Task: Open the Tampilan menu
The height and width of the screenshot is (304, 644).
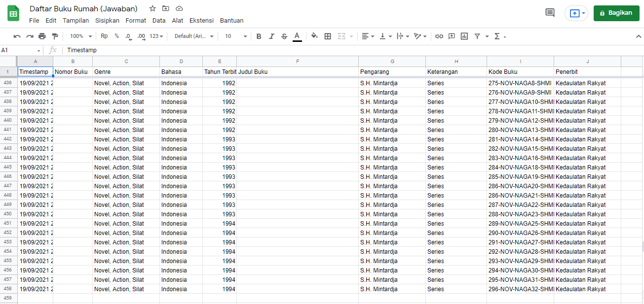Action: point(76,21)
